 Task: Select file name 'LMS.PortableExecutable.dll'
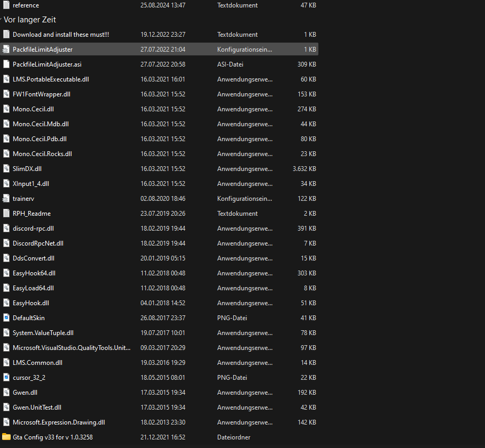coord(51,79)
